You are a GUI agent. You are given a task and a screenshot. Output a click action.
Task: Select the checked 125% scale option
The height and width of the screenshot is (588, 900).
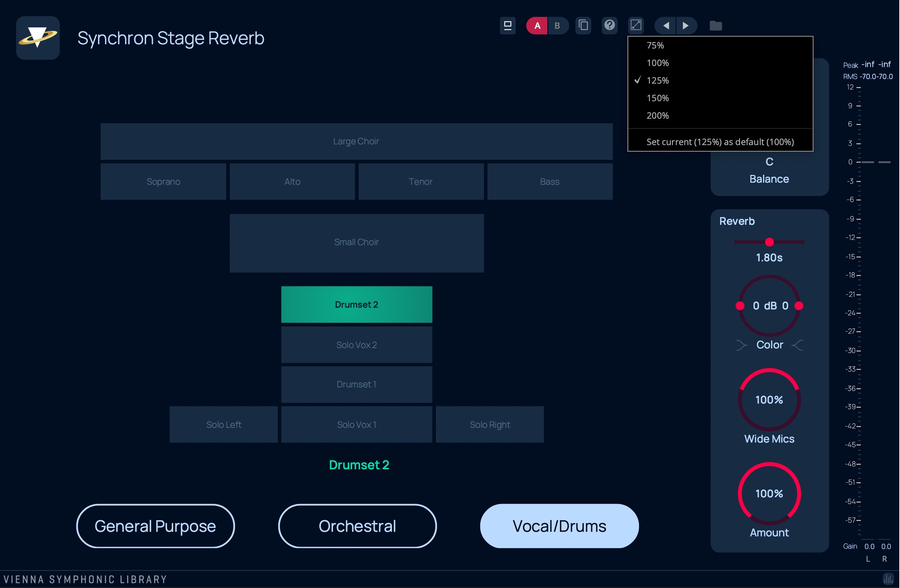point(720,80)
